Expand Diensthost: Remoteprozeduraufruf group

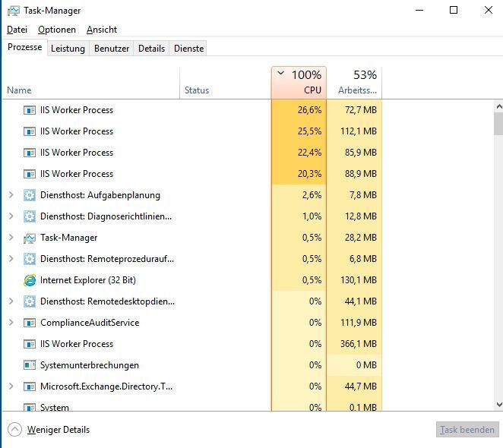11,258
